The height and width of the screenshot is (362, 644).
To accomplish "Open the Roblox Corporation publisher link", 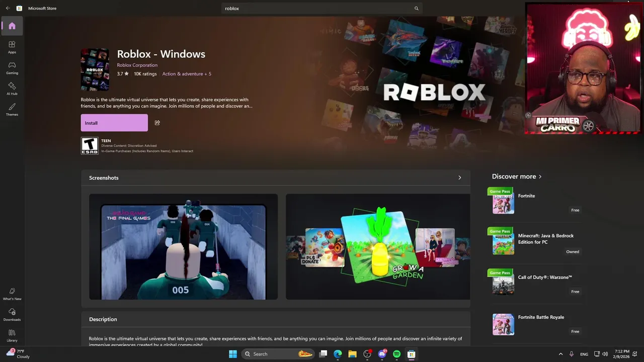I will (137, 65).
